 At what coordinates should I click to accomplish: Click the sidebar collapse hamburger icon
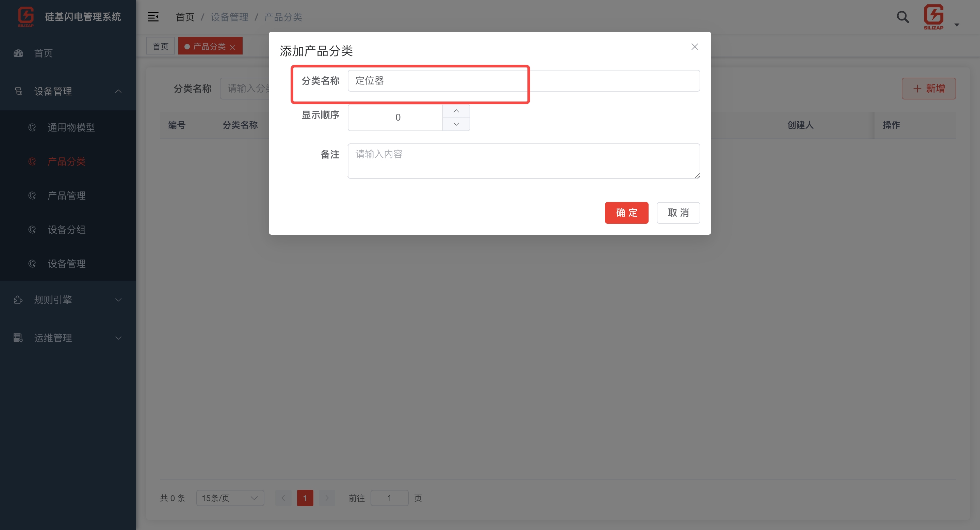pos(153,17)
